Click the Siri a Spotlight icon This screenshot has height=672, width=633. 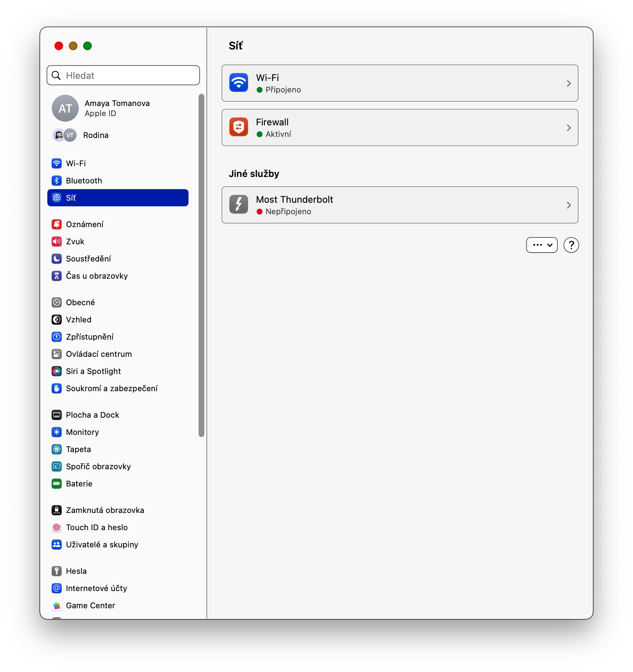point(57,371)
